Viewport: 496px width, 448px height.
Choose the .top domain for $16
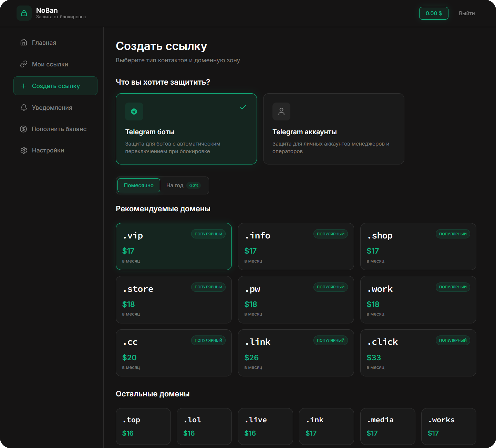pos(143,426)
